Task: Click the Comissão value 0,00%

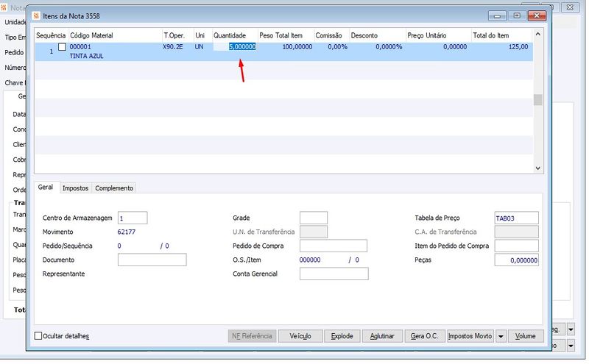Action: click(x=337, y=47)
